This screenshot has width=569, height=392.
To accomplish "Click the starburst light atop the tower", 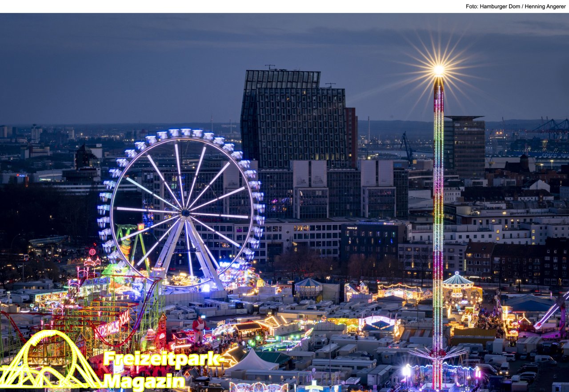I will click(x=438, y=70).
